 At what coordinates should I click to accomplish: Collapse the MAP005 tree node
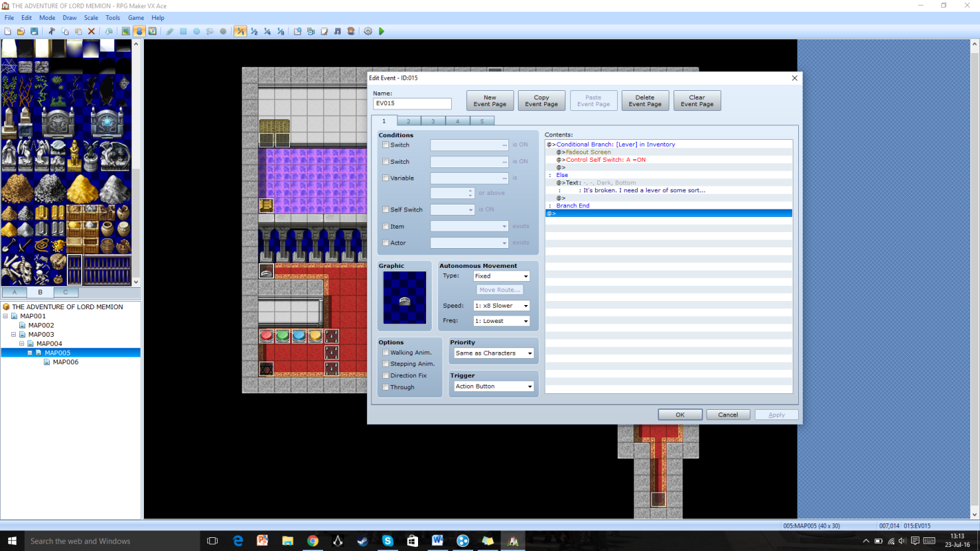click(x=30, y=353)
